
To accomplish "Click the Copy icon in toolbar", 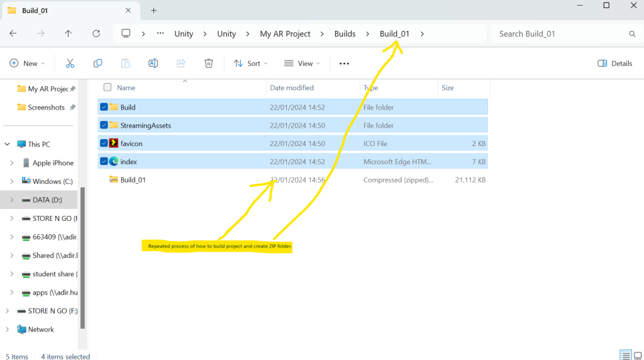I will click(x=97, y=64).
